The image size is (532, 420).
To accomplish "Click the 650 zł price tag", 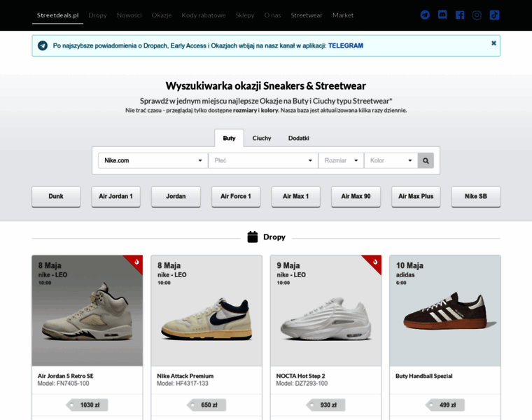I will [206, 405].
